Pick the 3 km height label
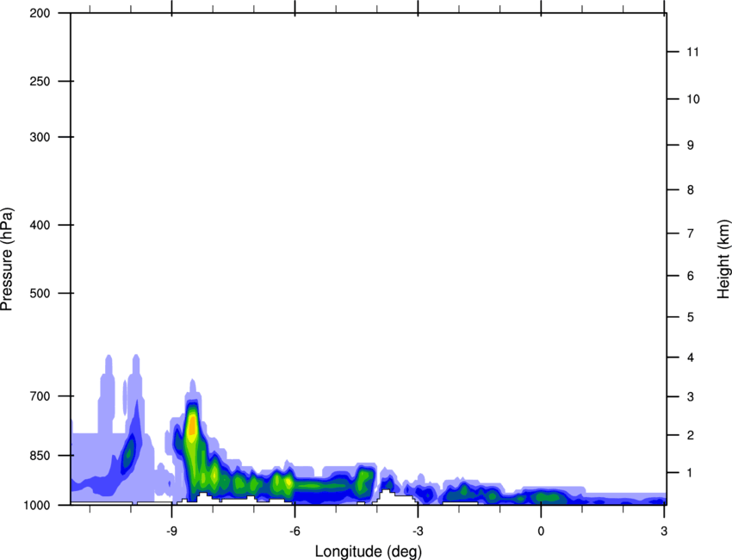Screen dimensions: 732x560 (691, 397)
